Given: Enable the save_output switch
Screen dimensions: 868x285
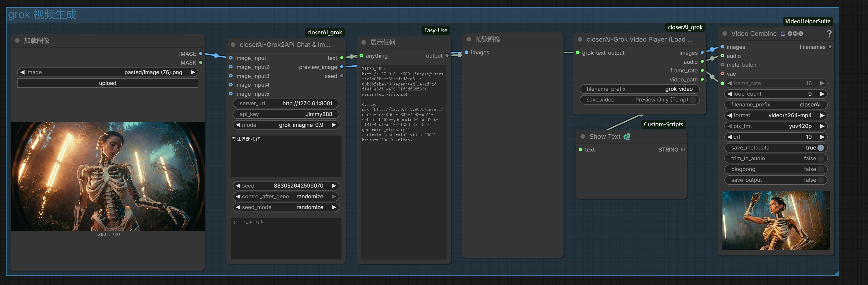Looking at the screenshot, I should click(x=821, y=180).
